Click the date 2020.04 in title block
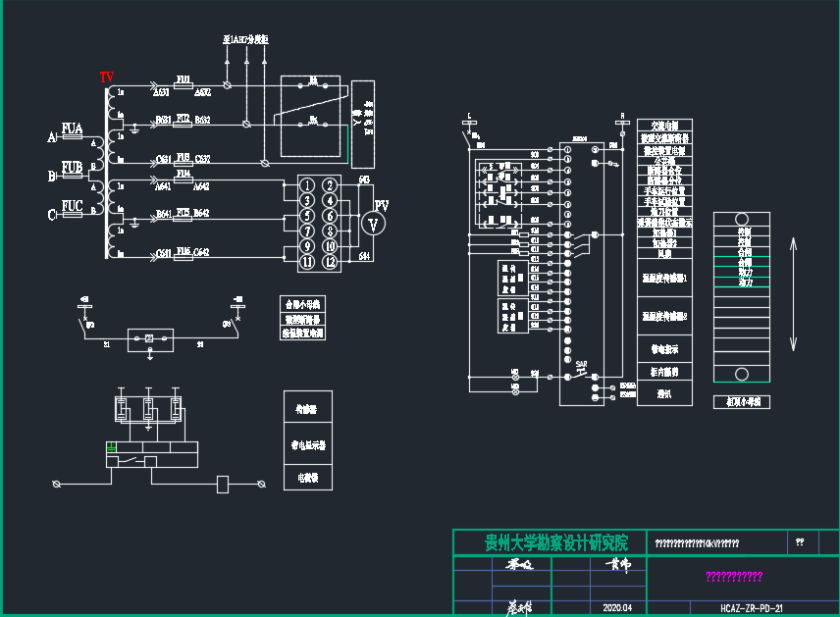840x617 pixels. 617,608
